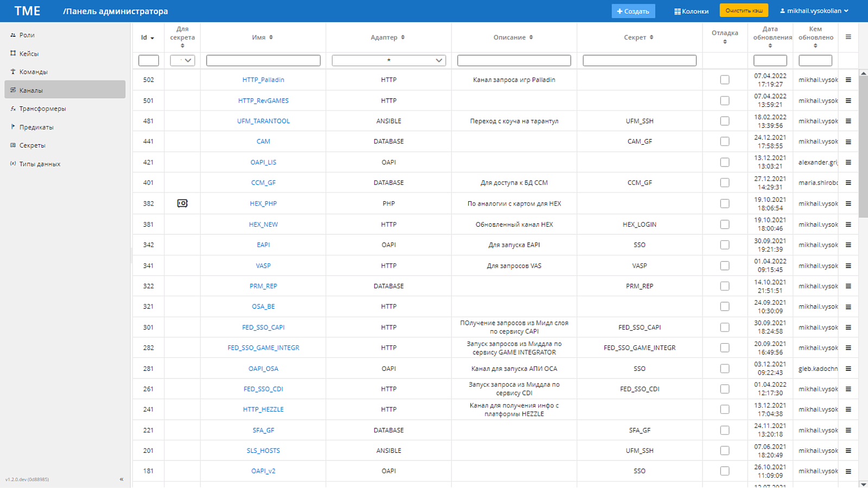This screenshot has width=868, height=488.
Task: Sort by Дата обновления column
Action: pos(770,46)
